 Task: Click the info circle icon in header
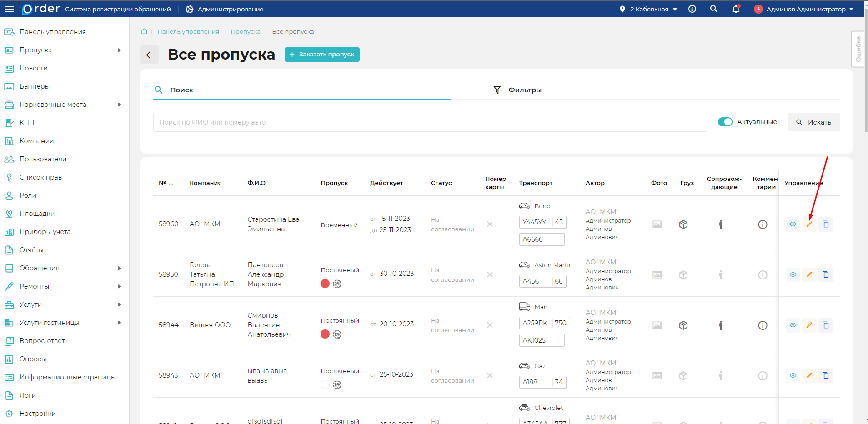tap(692, 9)
